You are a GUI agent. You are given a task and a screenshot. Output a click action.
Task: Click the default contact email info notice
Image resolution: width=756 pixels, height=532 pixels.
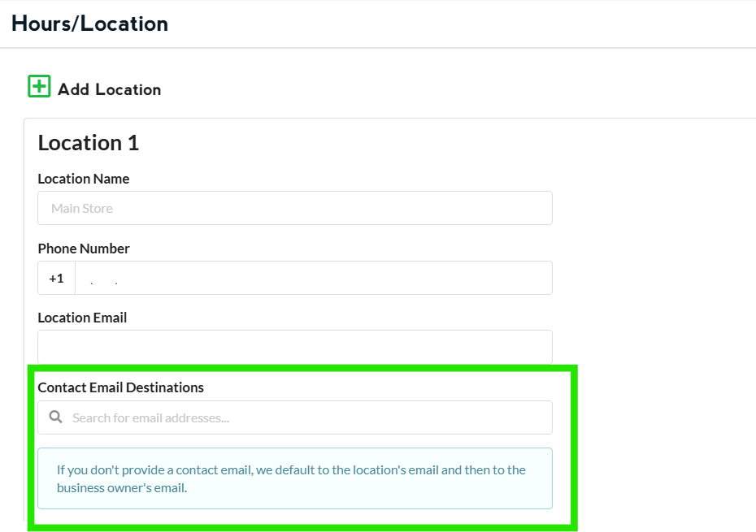[x=295, y=478]
